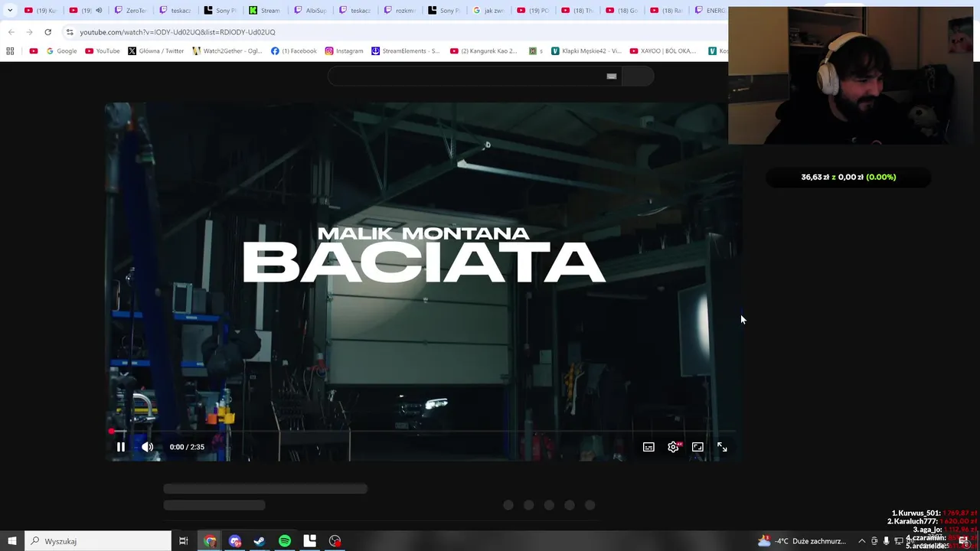This screenshot has height=551, width=980.
Task: Open XAYOO | BÓL OKA bookmark
Action: click(x=663, y=51)
